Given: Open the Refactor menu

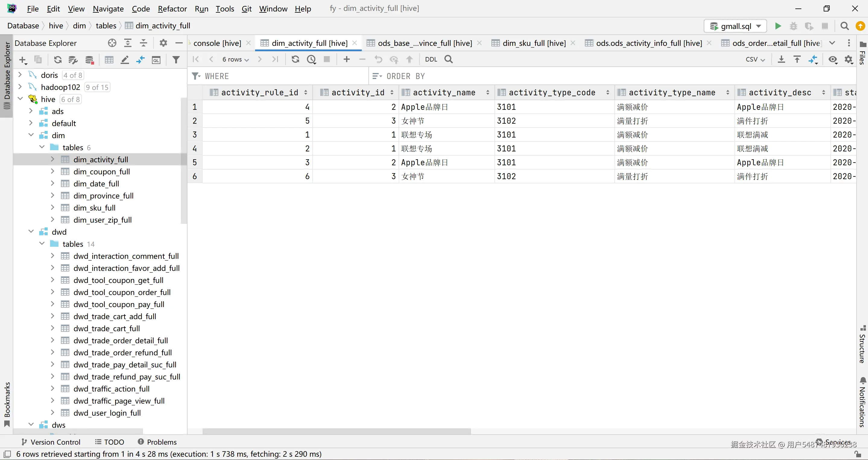Looking at the screenshot, I should click(x=172, y=9).
